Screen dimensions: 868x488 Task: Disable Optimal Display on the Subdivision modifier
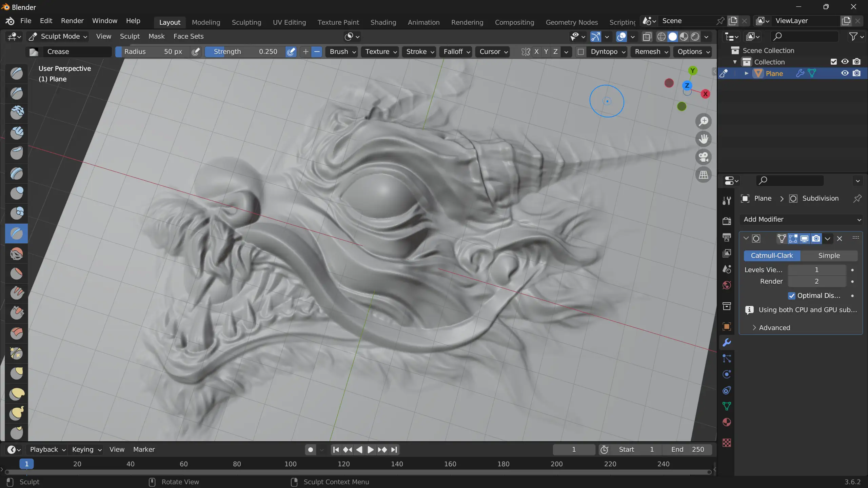click(x=791, y=296)
